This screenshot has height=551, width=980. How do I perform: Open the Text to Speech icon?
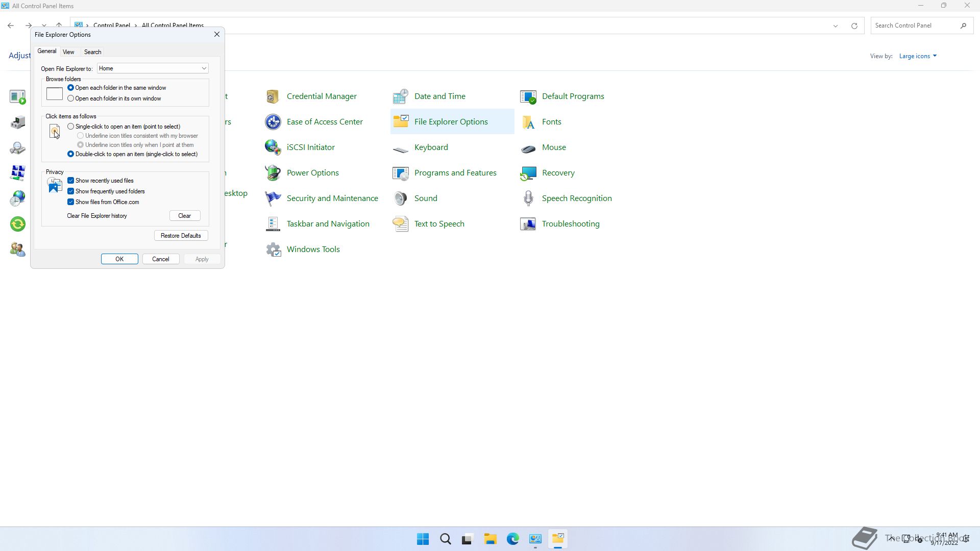click(x=401, y=224)
